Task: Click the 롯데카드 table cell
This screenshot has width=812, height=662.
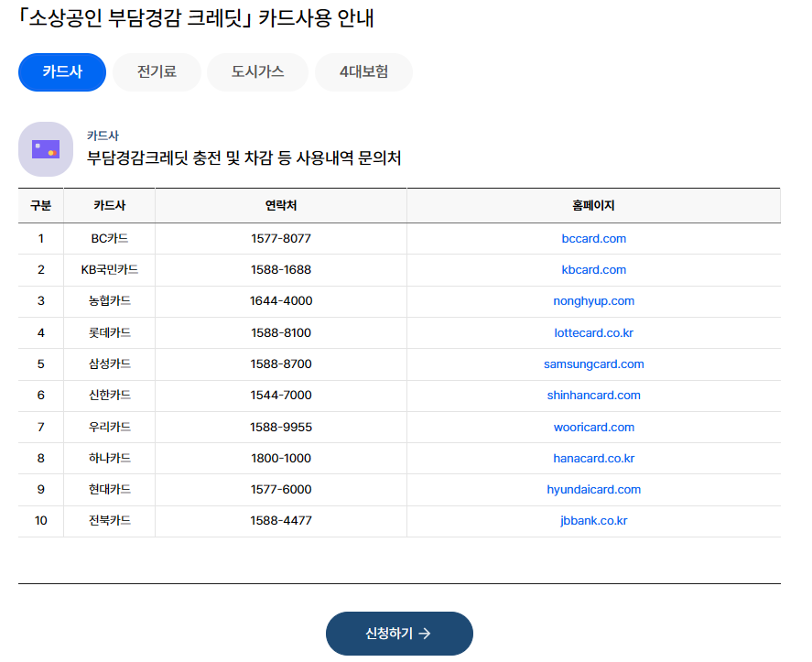Action: coord(109,333)
